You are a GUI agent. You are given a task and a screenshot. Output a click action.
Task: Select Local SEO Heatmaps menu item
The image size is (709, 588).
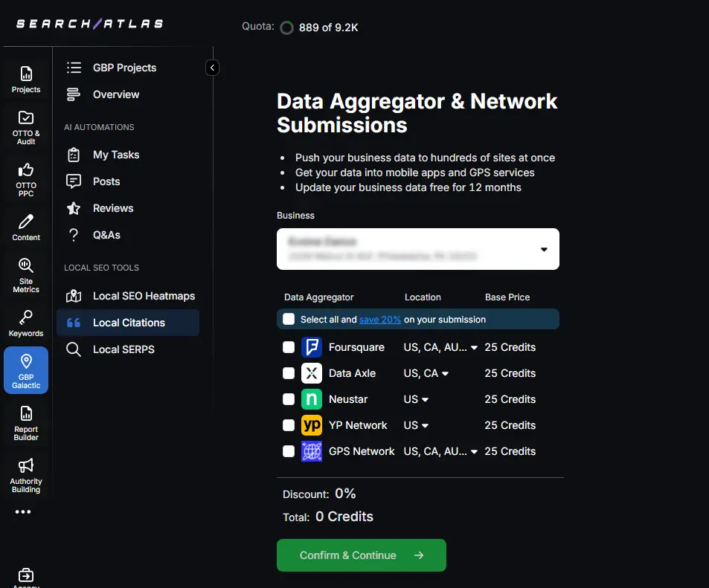point(143,296)
